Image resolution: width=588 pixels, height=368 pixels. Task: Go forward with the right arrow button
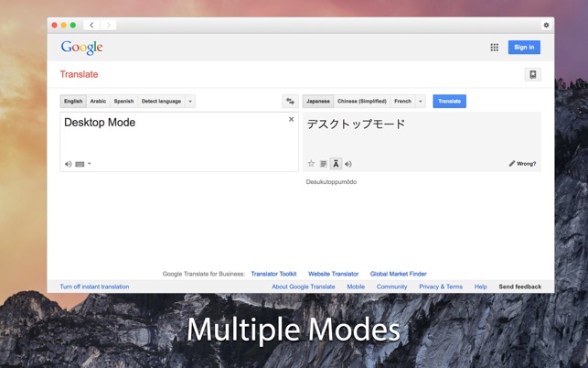click(x=108, y=25)
